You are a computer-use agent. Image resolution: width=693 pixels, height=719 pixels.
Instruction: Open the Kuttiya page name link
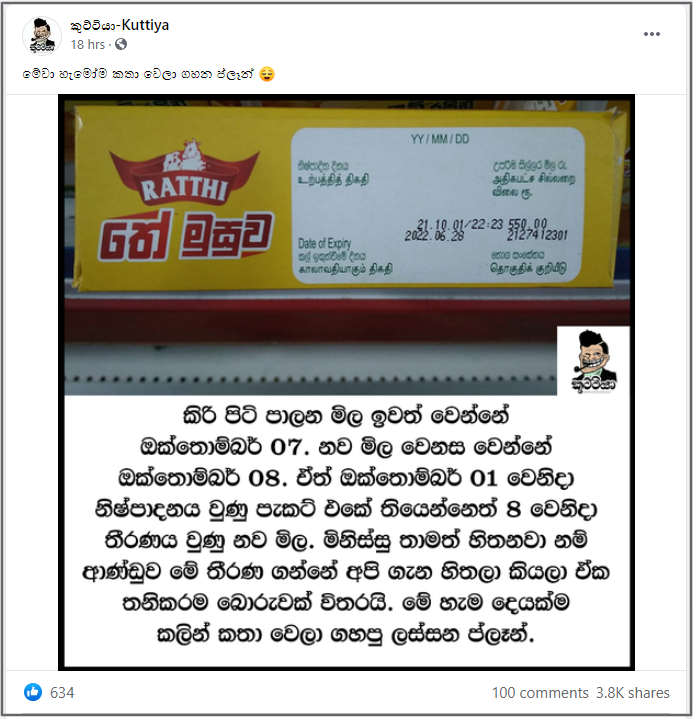click(120, 25)
